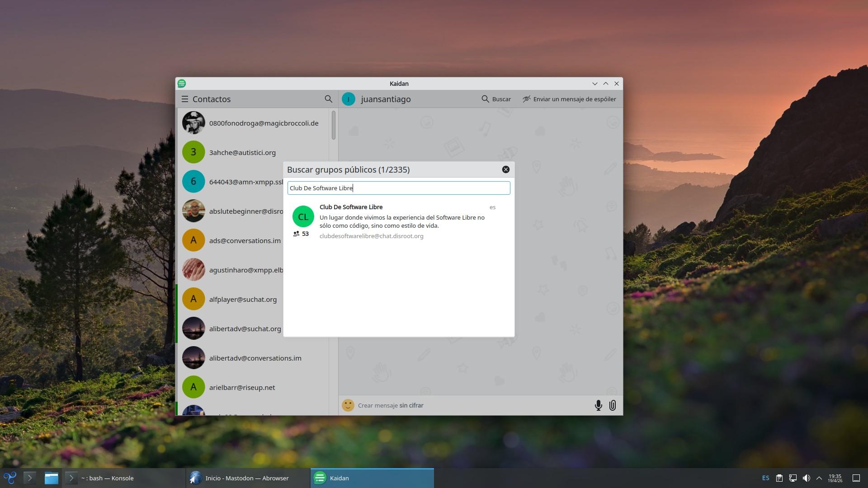This screenshot has width=868, height=488.
Task: Close the Buscar grupos públicos dialog
Action: tap(505, 169)
